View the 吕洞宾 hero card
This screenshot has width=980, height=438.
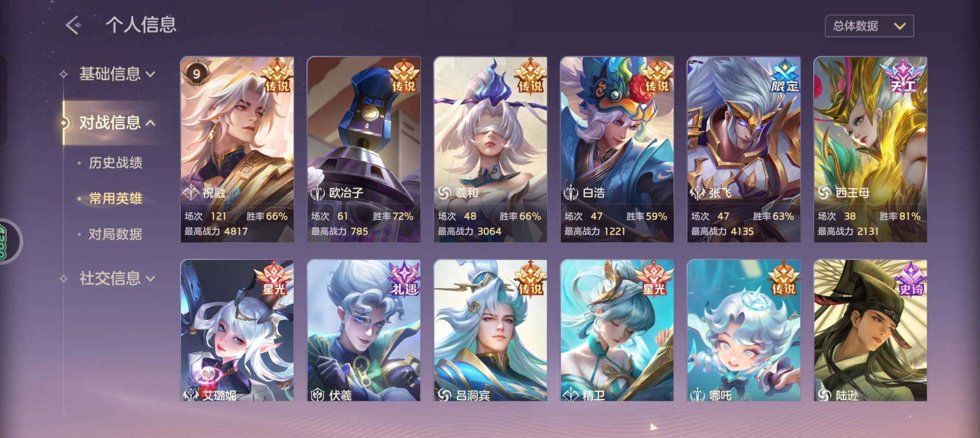tap(490, 330)
